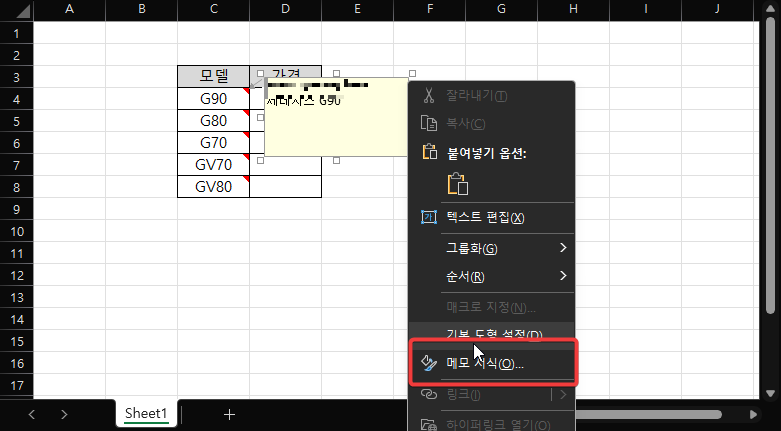
Task: Click the scissors icon beside 잘라내기
Action: pyautogui.click(x=429, y=95)
